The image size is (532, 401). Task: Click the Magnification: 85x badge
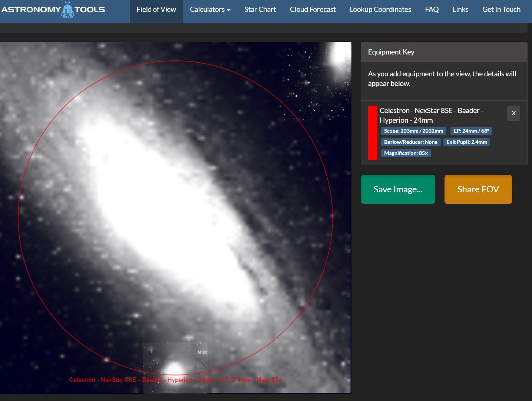(406, 153)
